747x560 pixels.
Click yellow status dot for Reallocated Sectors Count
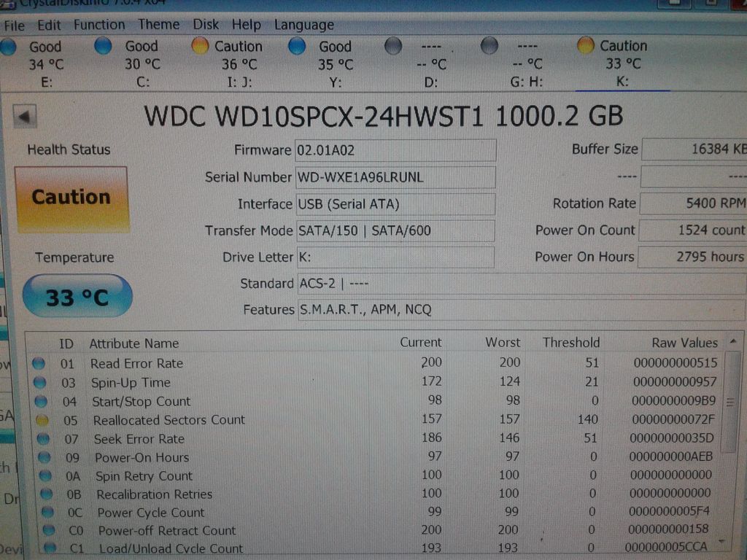tap(42, 420)
